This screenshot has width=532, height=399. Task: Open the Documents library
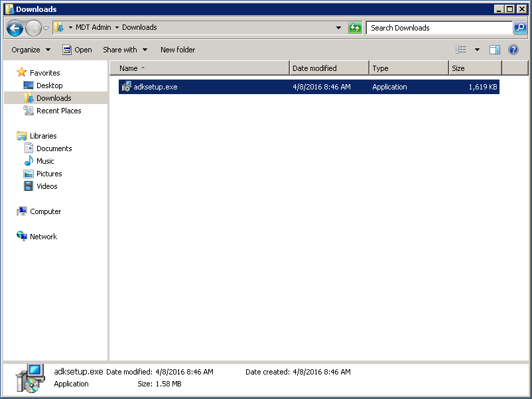pos(54,148)
